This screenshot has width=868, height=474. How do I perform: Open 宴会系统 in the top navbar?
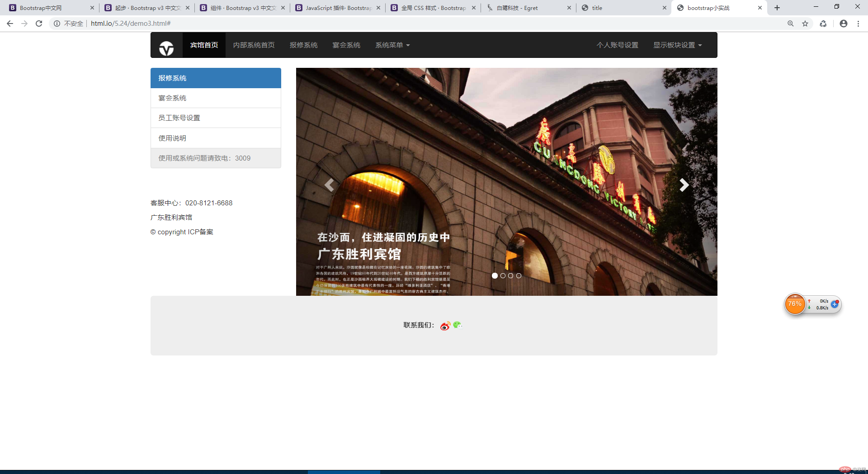click(x=346, y=45)
